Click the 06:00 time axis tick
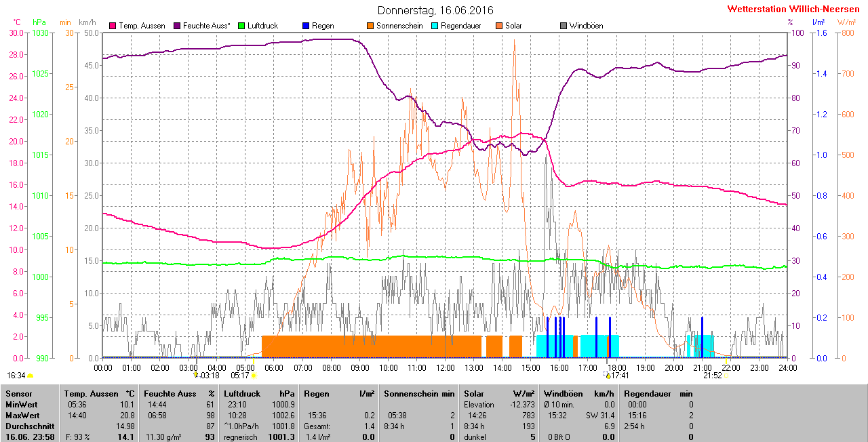This screenshot has height=442, width=868. tap(274, 367)
